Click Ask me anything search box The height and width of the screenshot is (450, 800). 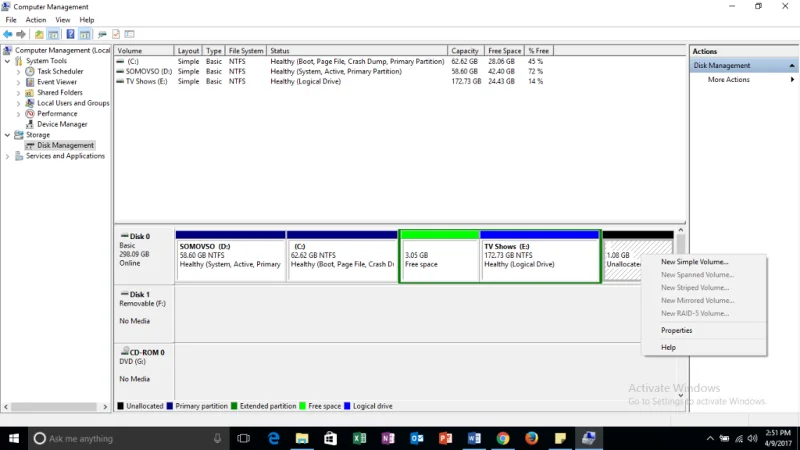coord(128,438)
